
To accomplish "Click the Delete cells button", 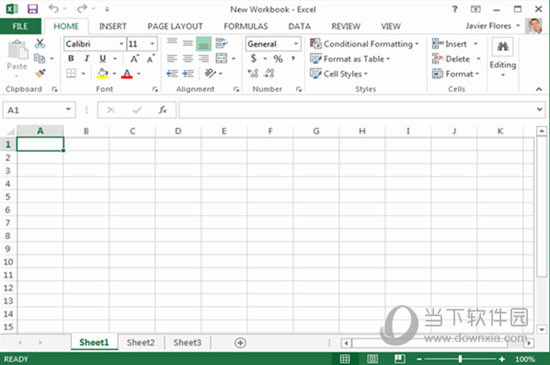I will [x=451, y=59].
